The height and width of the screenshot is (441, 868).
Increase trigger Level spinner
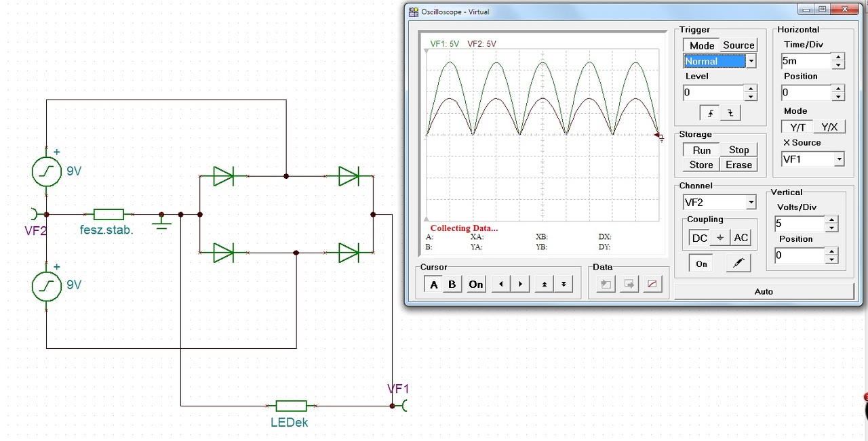(750, 88)
